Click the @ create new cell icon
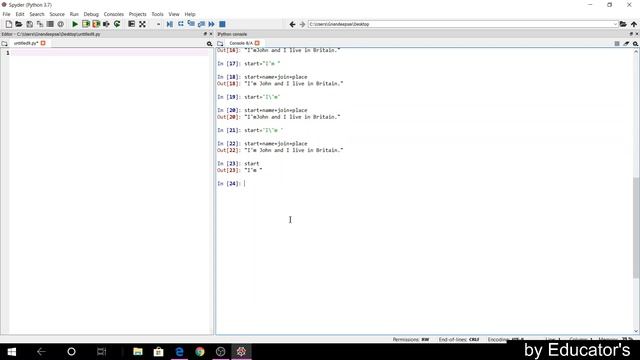Viewport: 640px width, 360px height. (60, 24)
